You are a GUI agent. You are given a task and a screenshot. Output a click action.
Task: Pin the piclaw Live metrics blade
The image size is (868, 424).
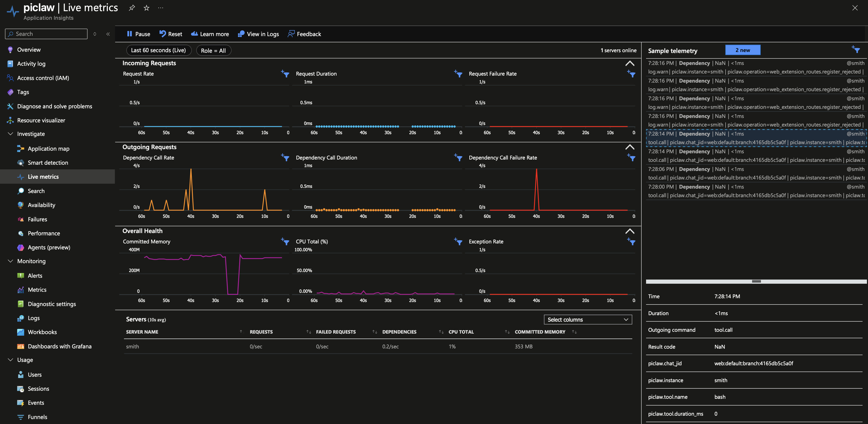[x=132, y=8]
